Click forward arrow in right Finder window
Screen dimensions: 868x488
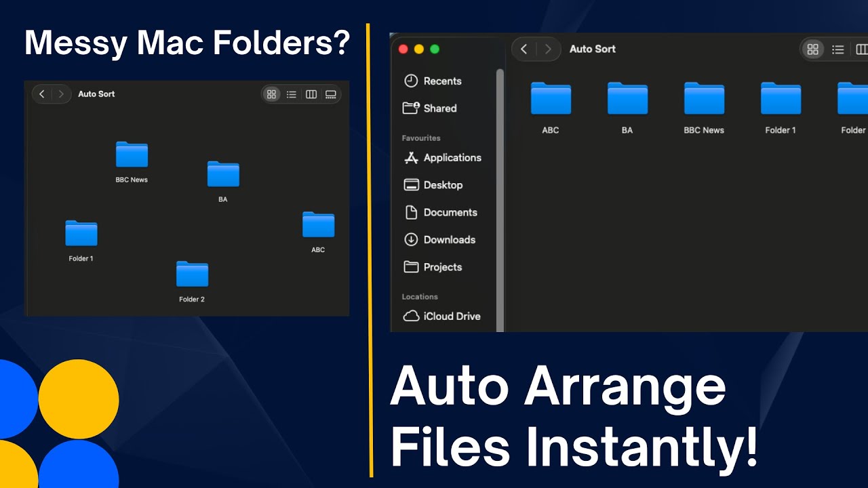coord(548,49)
